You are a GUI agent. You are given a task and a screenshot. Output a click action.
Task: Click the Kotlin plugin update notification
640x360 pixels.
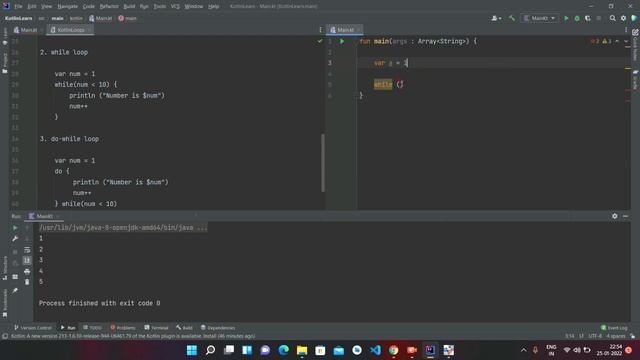(133, 336)
